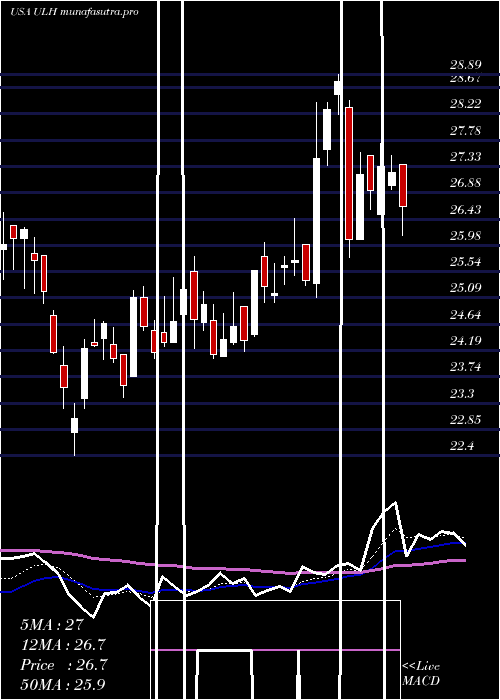This screenshot has width=500, height=700.
Task: Click the 26.43 price axis label
Action: tap(465, 209)
